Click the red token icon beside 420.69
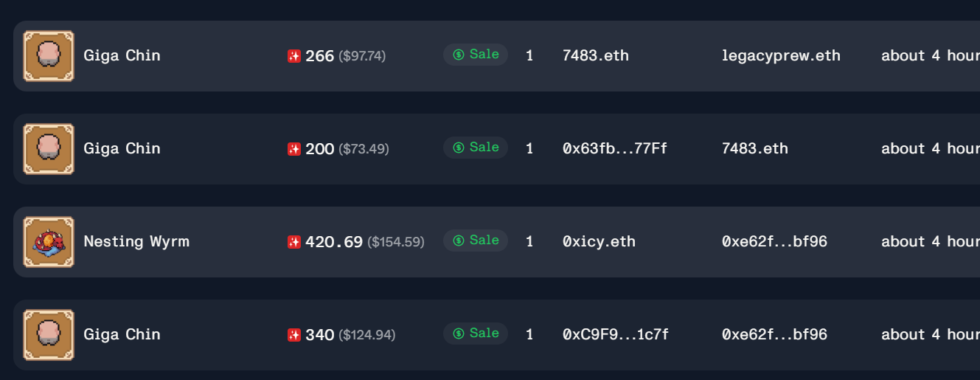The width and height of the screenshot is (980, 380). pyautogui.click(x=294, y=242)
